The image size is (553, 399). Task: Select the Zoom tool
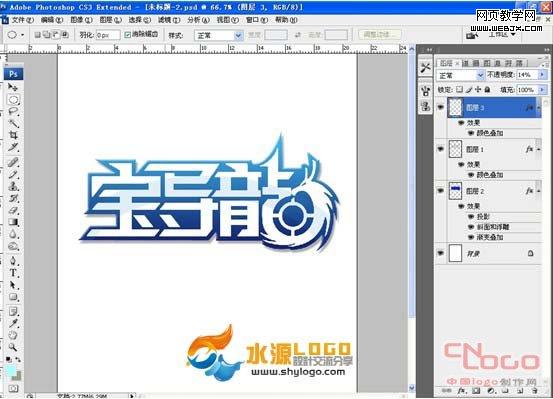pos(13,347)
